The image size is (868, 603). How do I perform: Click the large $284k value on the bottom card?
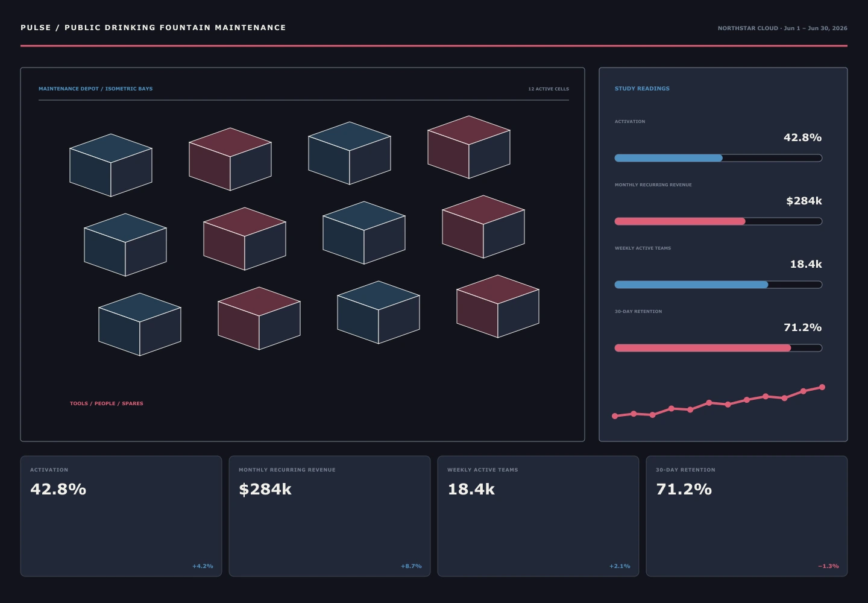265,489
